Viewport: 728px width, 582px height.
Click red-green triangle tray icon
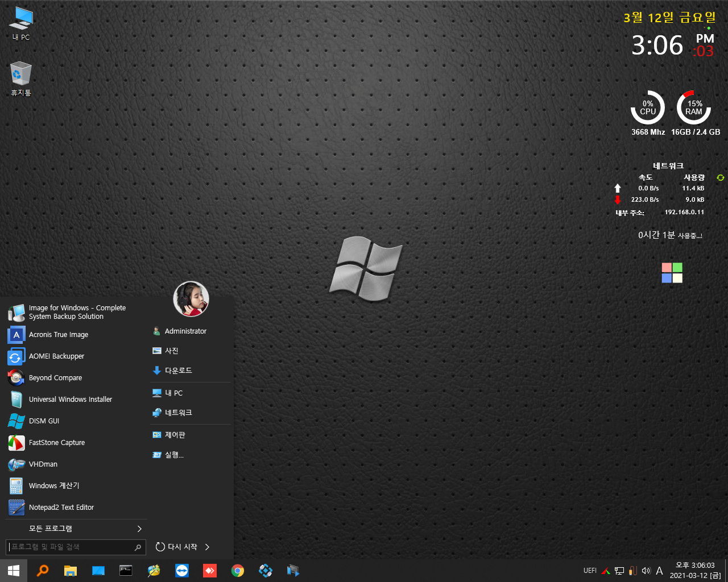[606, 571]
